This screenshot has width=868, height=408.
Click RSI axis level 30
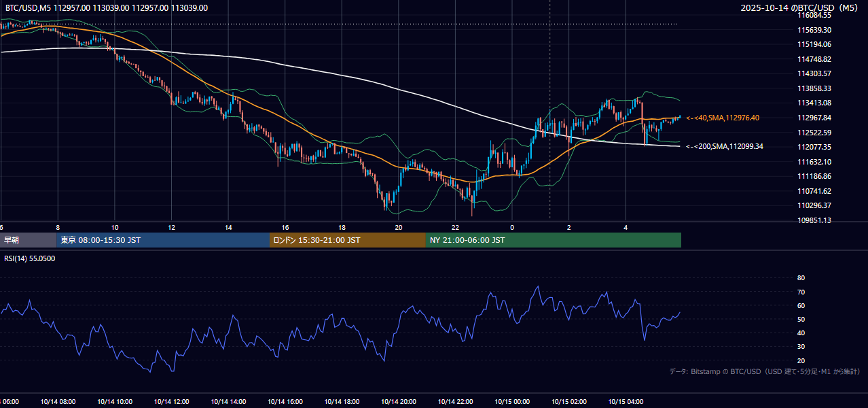[x=801, y=347]
